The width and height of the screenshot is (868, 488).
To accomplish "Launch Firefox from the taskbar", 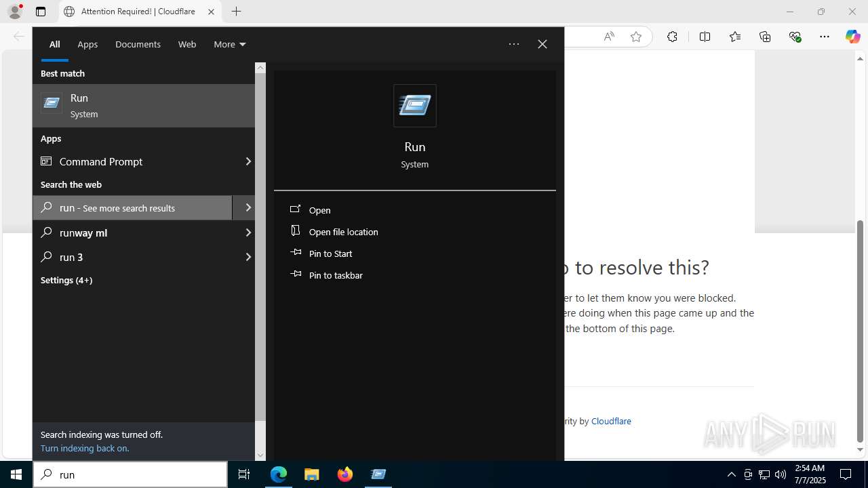I will pos(345,474).
